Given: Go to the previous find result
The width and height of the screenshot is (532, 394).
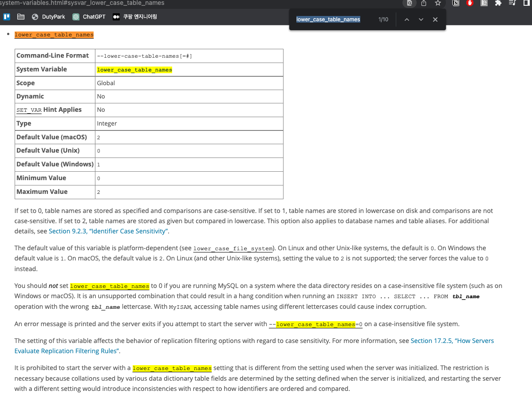Looking at the screenshot, I should (407, 20).
